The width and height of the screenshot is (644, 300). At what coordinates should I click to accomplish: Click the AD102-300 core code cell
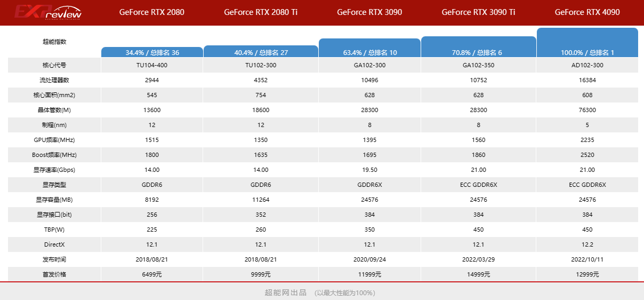(587, 65)
